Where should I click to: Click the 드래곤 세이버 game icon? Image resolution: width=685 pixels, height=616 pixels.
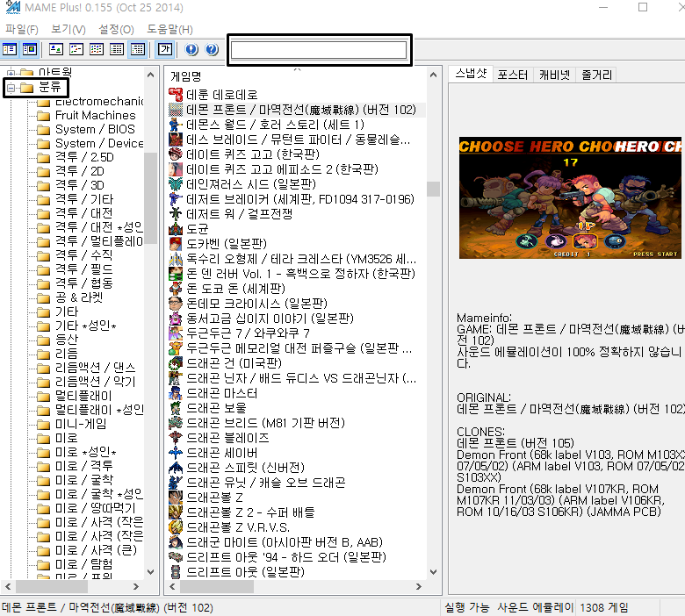[x=176, y=453]
